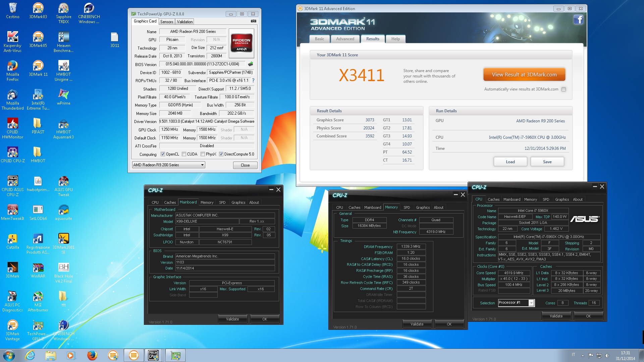This screenshot has width=644, height=362.
Task: Click the Facebook icon in 3DMark 11
Action: tap(579, 20)
